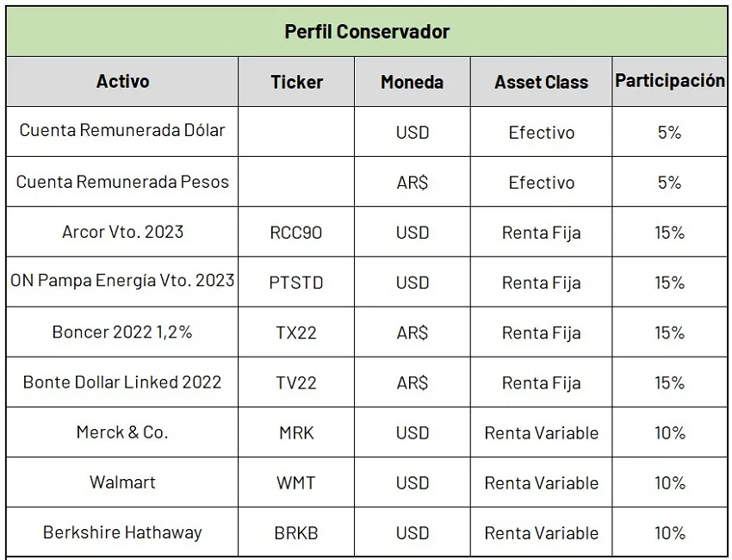
Task: Click the Cuenta Remunerada Dólar cell
Action: 122,131
